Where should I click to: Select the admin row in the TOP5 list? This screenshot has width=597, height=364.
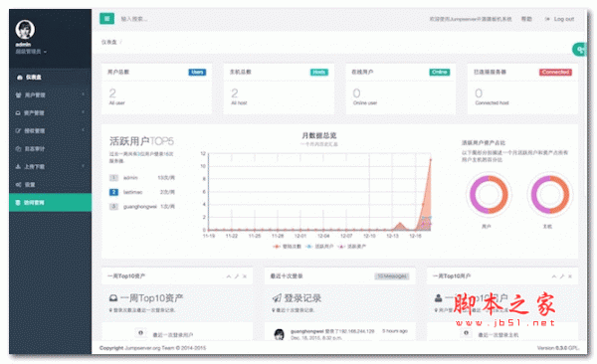click(142, 178)
